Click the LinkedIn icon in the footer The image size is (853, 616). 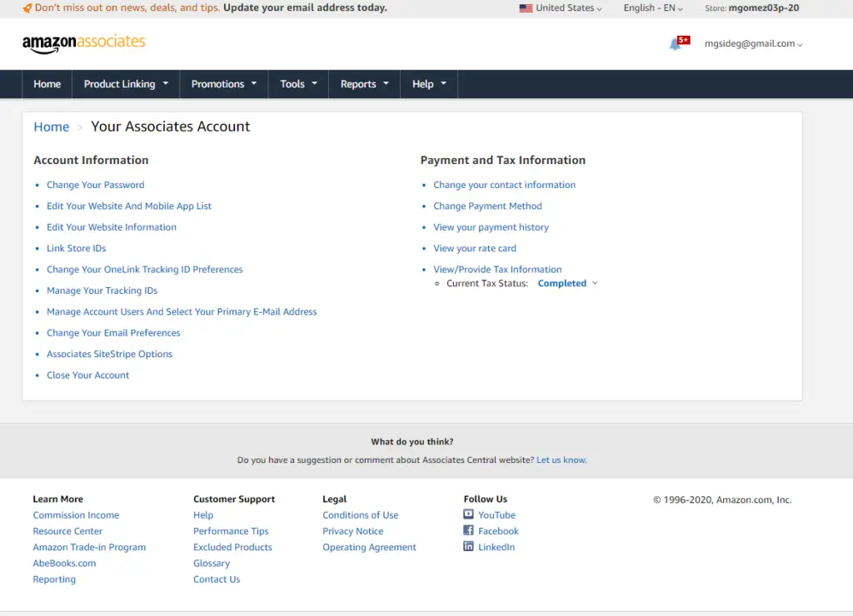coord(468,546)
